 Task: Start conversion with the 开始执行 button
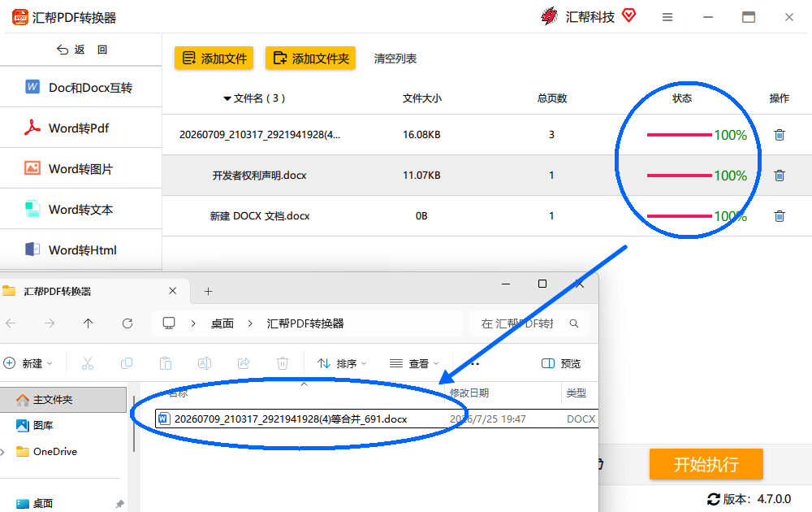(706, 464)
